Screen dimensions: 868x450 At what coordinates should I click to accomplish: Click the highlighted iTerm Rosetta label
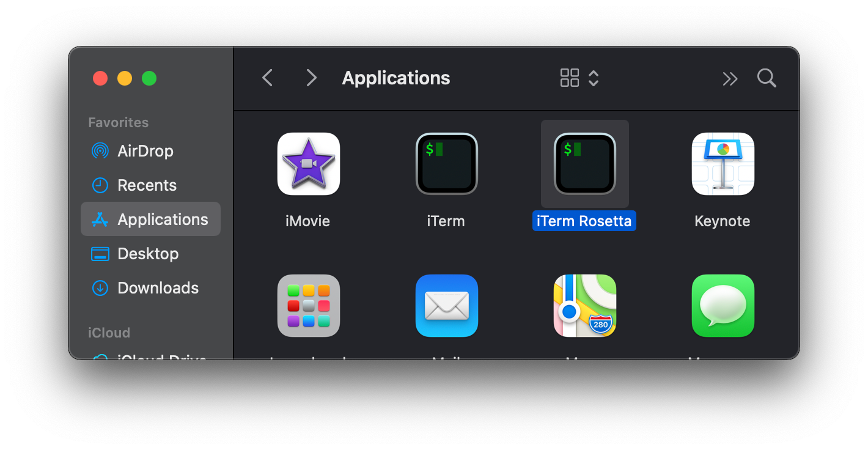tap(584, 221)
